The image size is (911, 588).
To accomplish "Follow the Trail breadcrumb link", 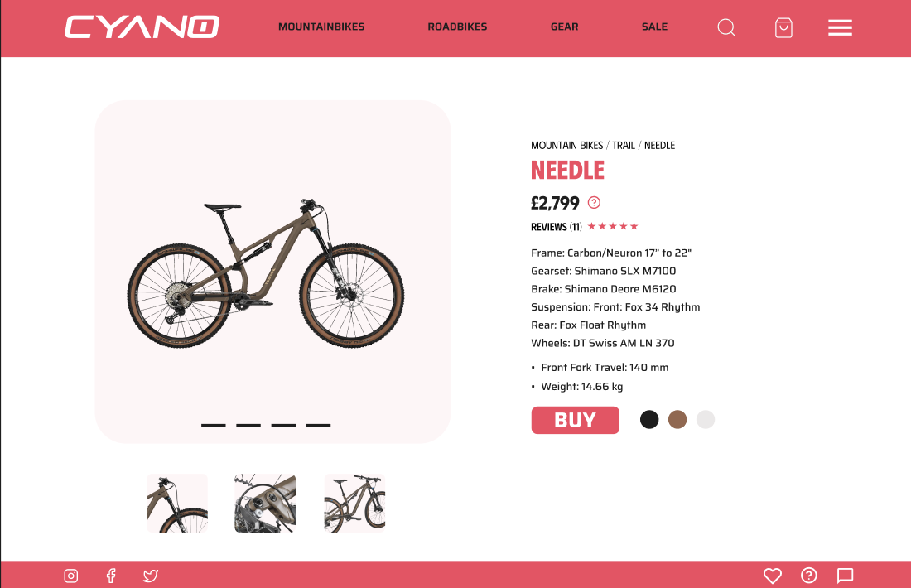I will coord(624,145).
